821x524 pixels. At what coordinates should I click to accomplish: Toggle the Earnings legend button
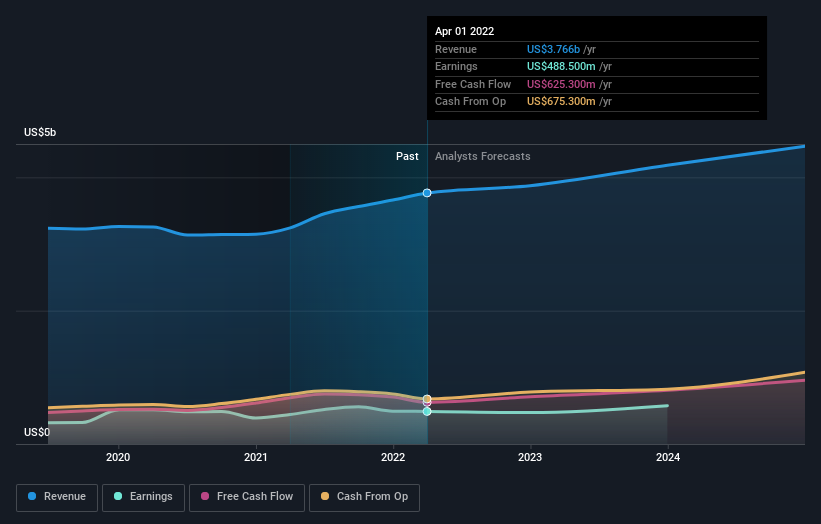point(143,497)
